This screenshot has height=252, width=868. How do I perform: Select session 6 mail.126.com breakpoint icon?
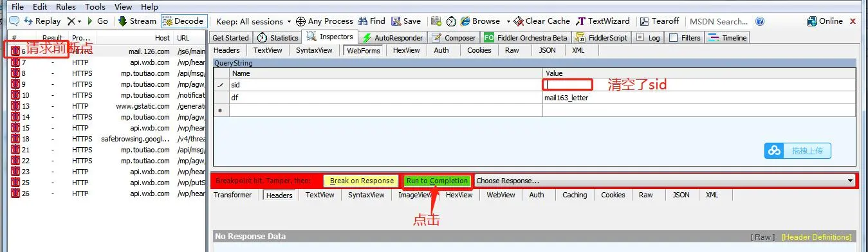(15, 51)
